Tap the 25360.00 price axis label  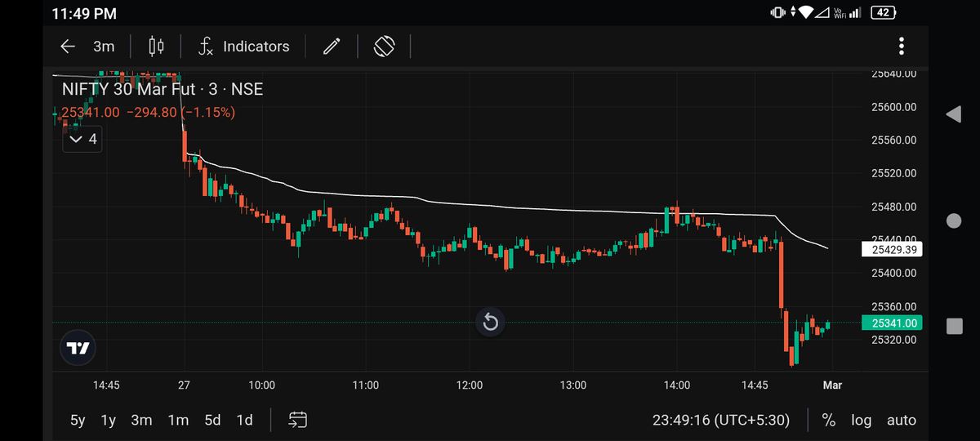click(894, 306)
